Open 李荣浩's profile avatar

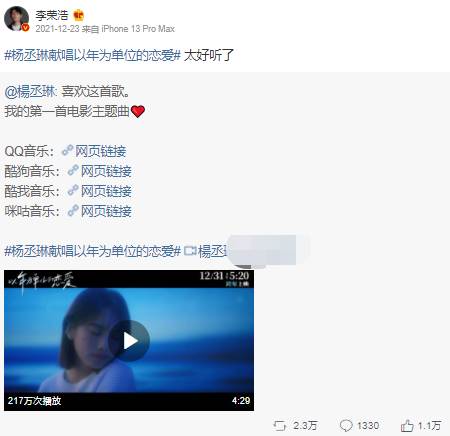pyautogui.click(x=16, y=19)
